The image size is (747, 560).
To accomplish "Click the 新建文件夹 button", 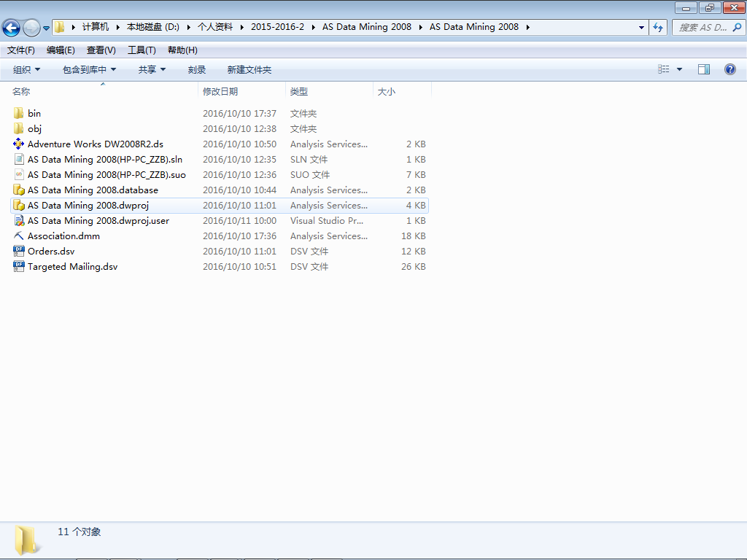I will coord(249,69).
